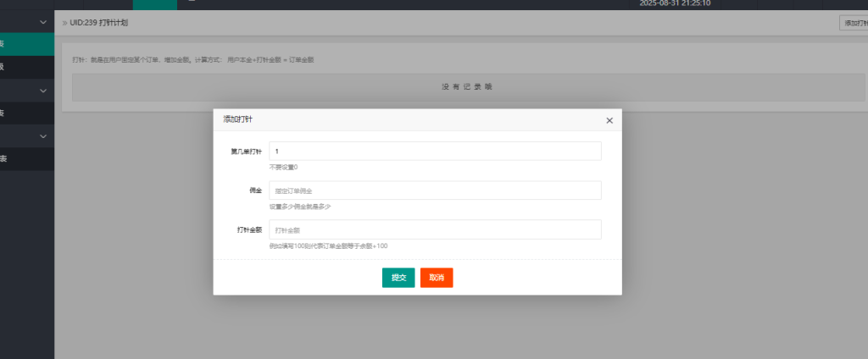Close the 添加打针 dialog with the X icon
The image size is (868, 359).
(x=609, y=120)
